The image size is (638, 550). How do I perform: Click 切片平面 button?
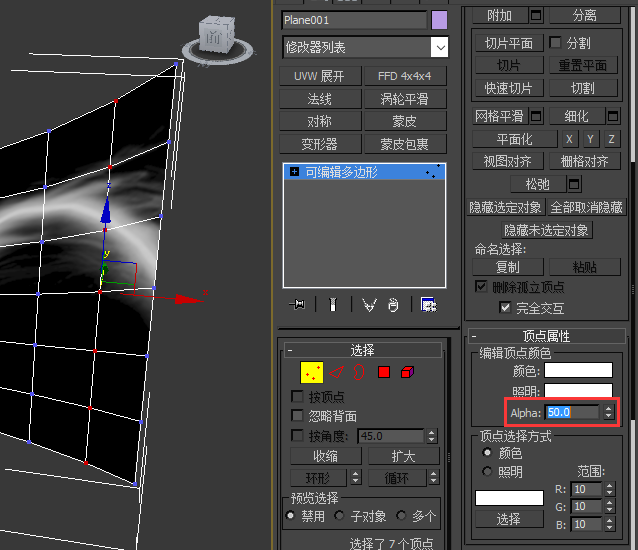(509, 43)
